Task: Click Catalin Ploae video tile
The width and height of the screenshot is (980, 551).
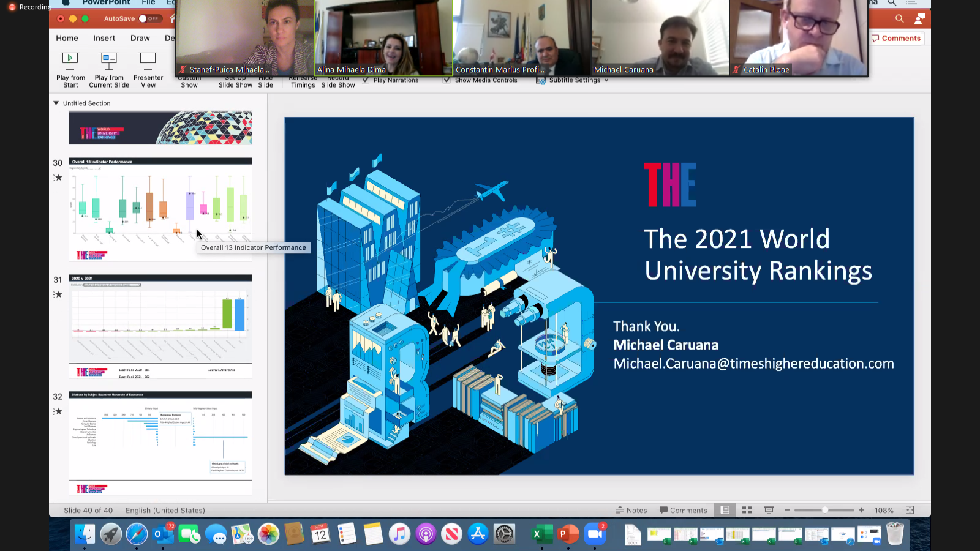Action: [x=799, y=38]
